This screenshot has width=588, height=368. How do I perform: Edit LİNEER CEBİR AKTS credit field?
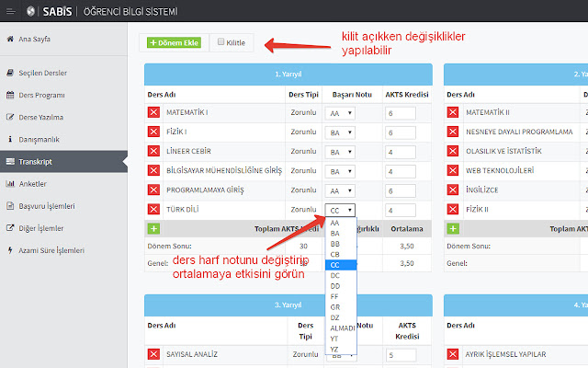[x=401, y=152]
